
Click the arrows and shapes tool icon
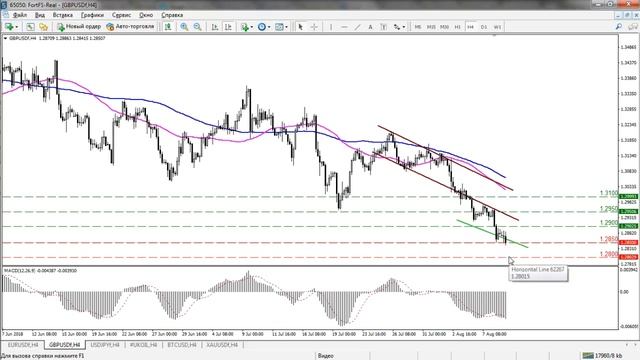click(x=397, y=27)
